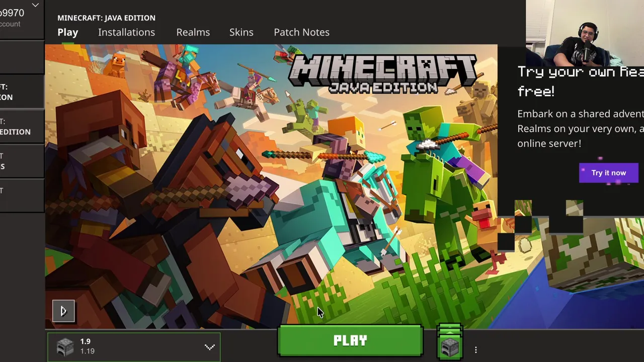Open the stacked furnace quick-installs icon

[449, 342]
